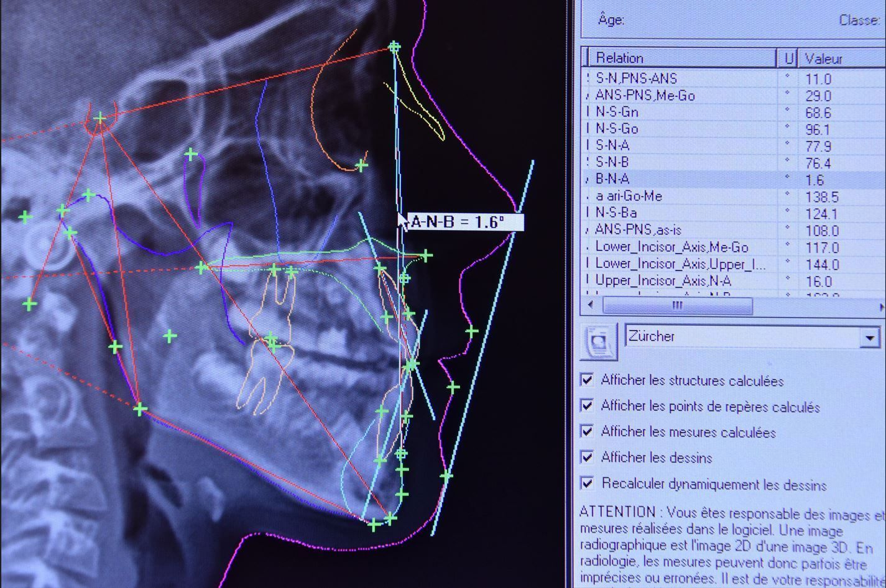Screen dimensions: 886x588
Task: Click the Valeur column header
Action: 839,59
